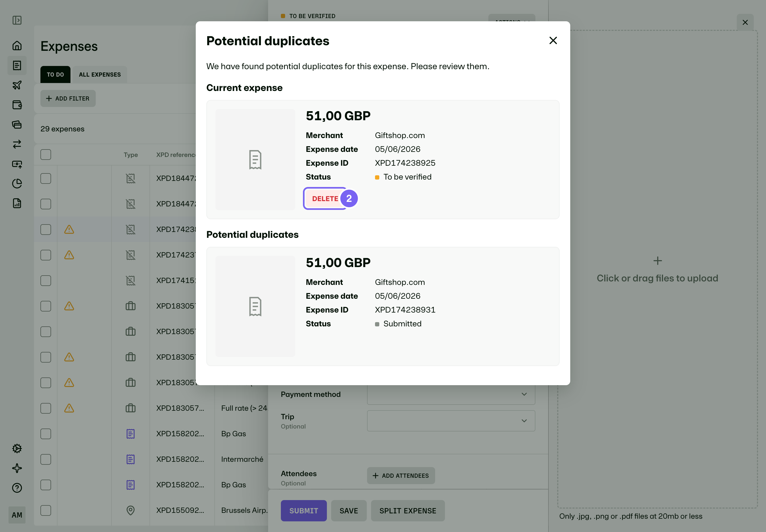The image size is (766, 532).
Task: Click the warning icon on Full rate row
Action: [x=69, y=408]
